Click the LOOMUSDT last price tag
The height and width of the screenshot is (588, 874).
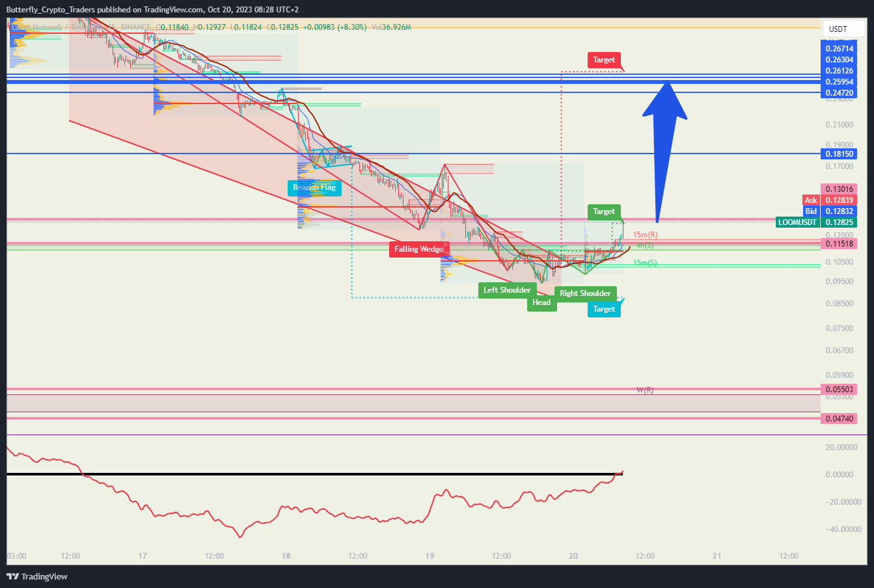pos(816,222)
